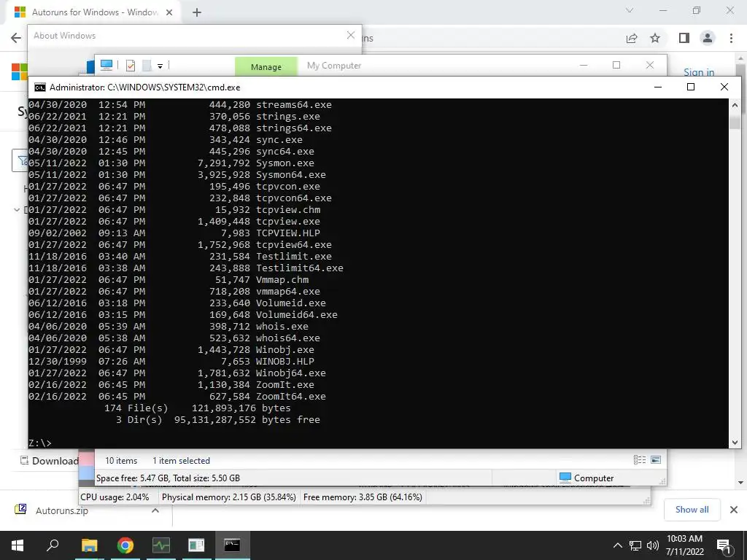
Task: Open the network tray icon
Action: pos(635,545)
